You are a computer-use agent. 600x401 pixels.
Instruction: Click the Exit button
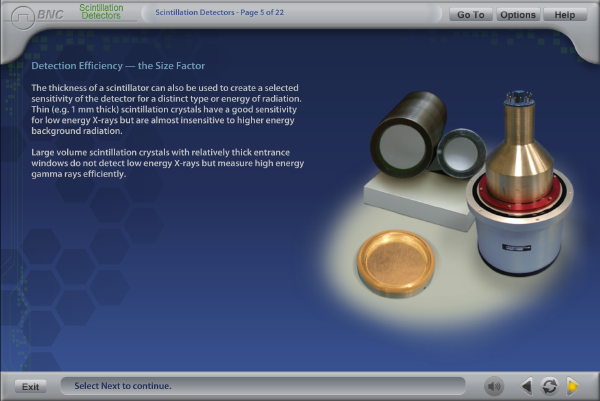pos(31,386)
